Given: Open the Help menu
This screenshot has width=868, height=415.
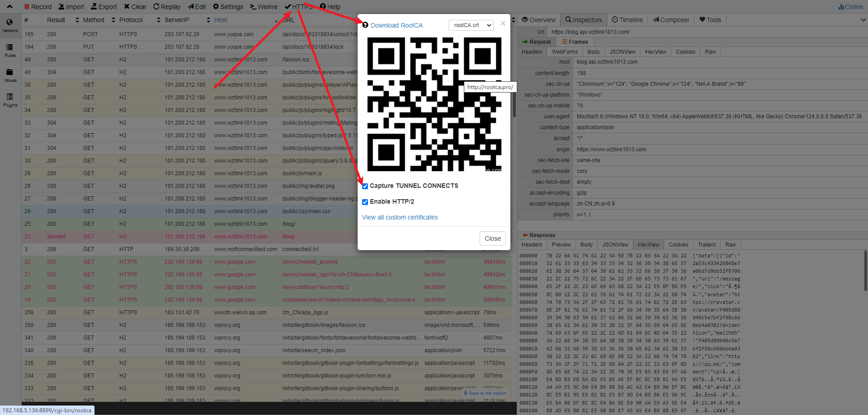Looking at the screenshot, I should point(330,7).
